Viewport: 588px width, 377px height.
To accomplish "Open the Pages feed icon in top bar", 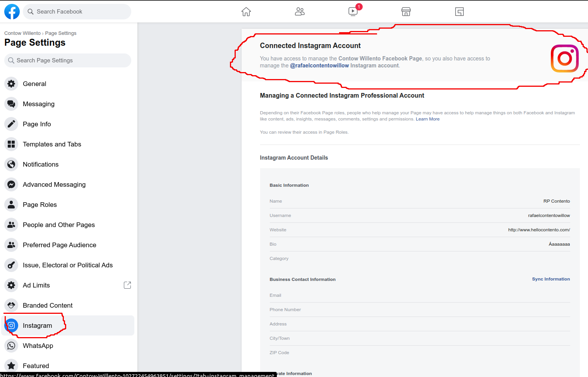I will click(459, 12).
